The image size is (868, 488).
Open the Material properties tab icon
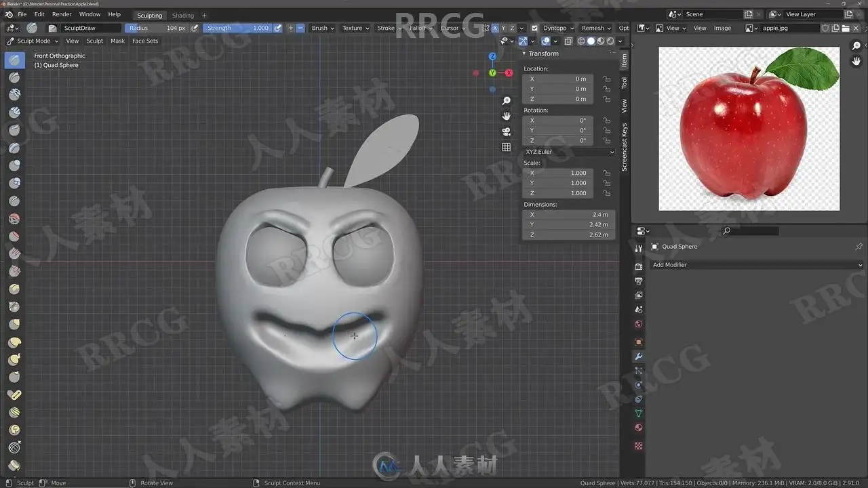pos(638,428)
